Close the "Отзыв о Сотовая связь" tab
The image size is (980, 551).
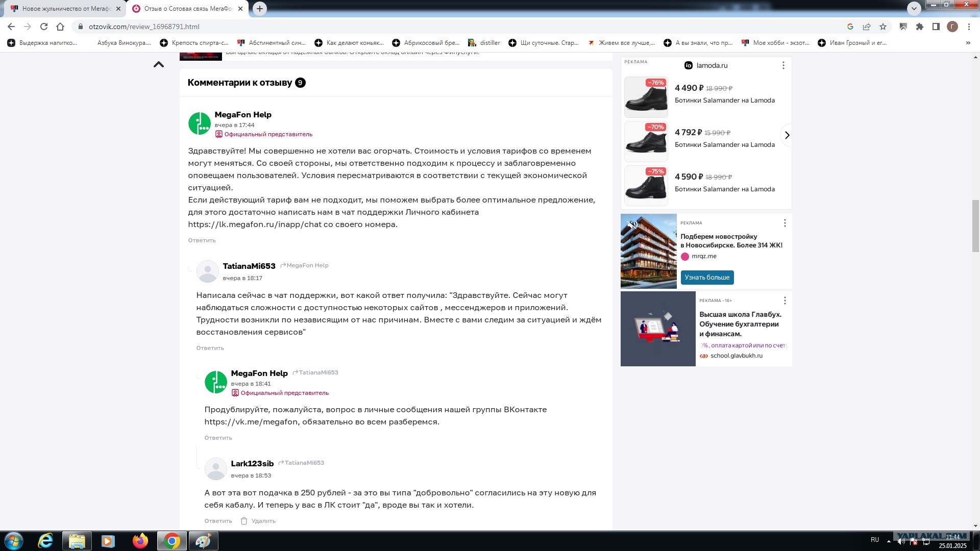[x=241, y=9]
